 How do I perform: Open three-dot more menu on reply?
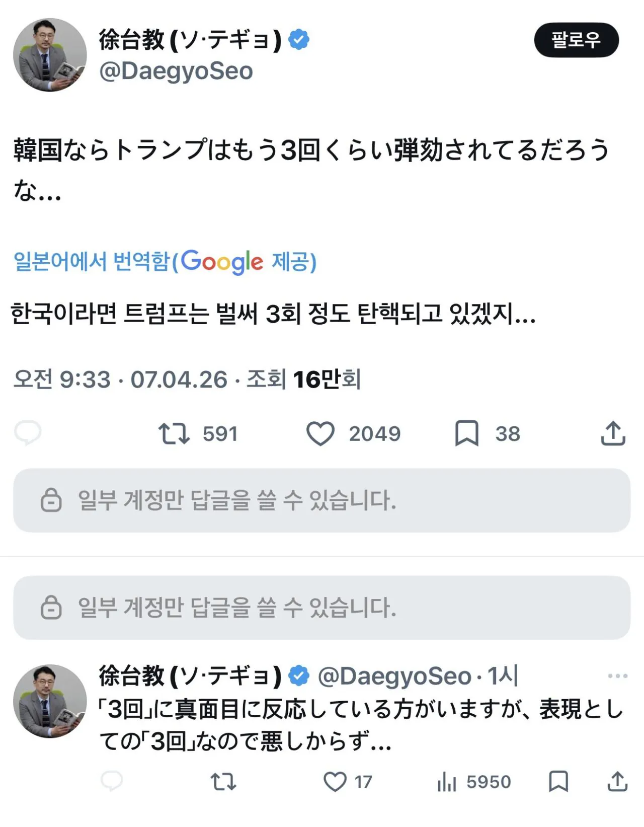617,675
